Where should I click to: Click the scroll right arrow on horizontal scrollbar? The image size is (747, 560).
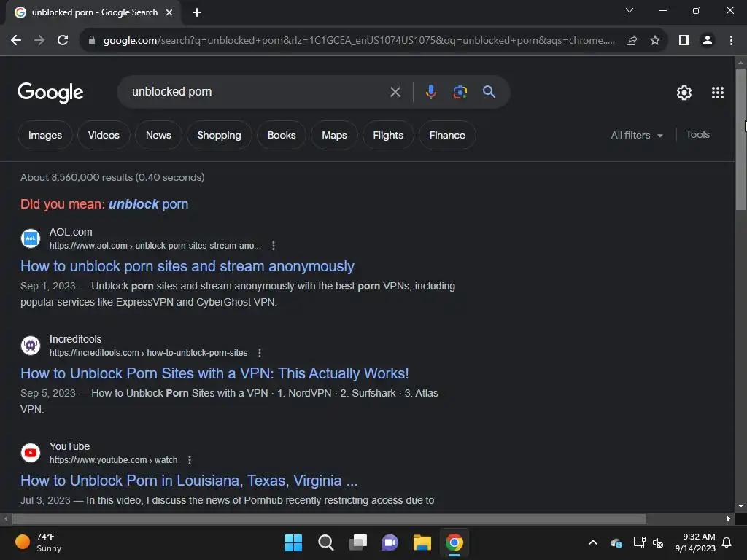coord(729,518)
